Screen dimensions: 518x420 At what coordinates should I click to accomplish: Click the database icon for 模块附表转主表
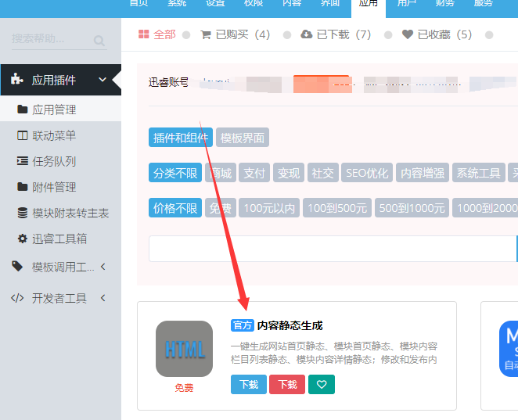(22, 213)
